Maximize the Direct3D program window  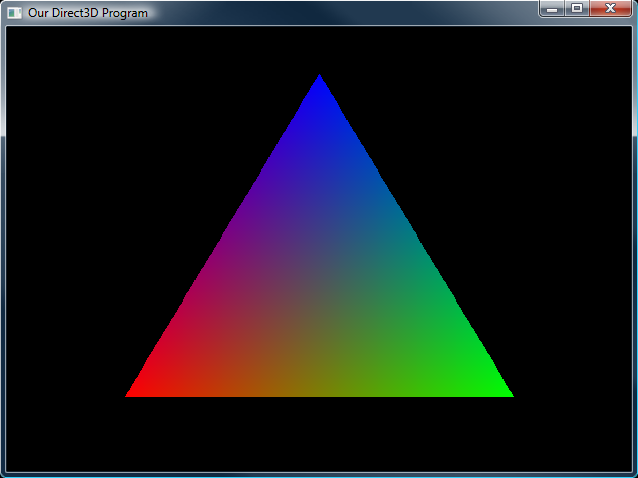[x=577, y=9]
